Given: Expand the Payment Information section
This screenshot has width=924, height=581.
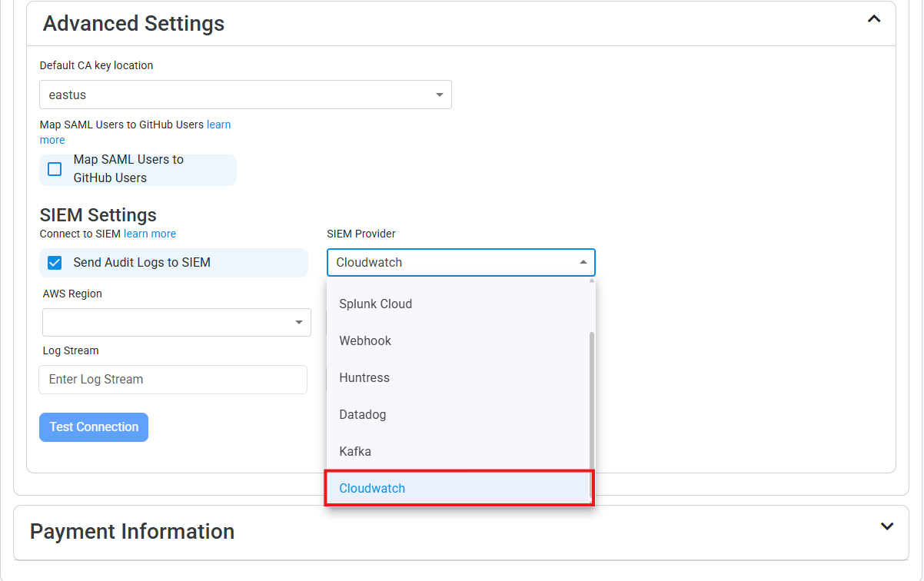Looking at the screenshot, I should pos(886,526).
